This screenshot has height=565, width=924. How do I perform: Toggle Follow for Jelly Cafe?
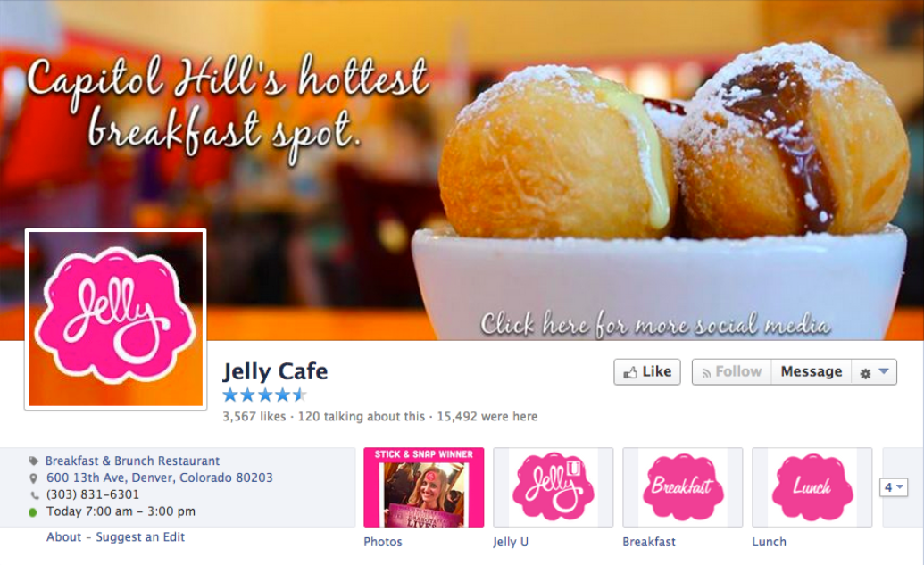click(731, 371)
